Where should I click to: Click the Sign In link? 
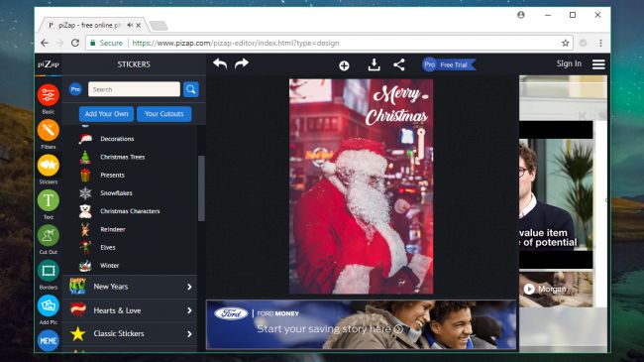point(569,63)
